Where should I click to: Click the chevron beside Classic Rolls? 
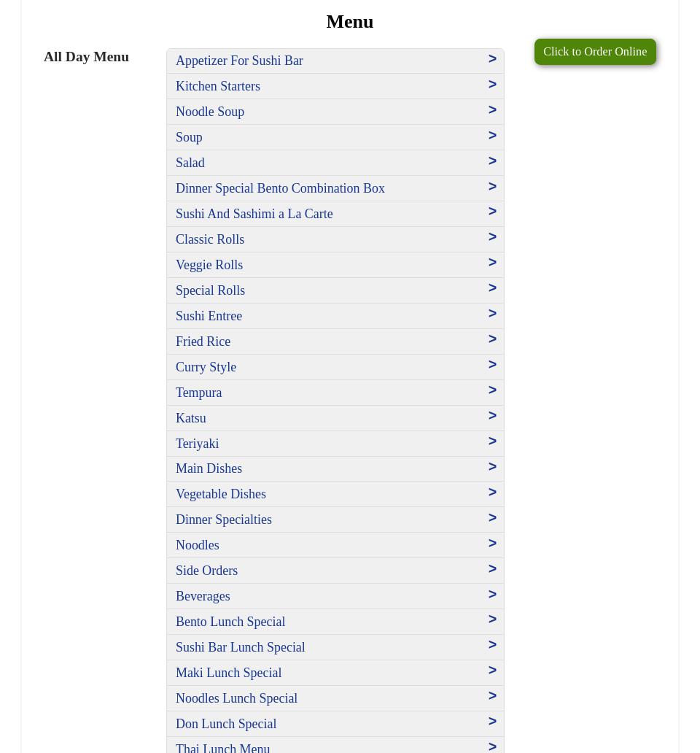point(492,237)
